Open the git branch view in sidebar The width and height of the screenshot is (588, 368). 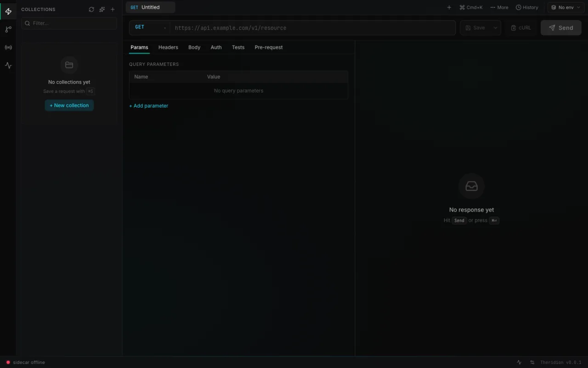click(x=8, y=29)
